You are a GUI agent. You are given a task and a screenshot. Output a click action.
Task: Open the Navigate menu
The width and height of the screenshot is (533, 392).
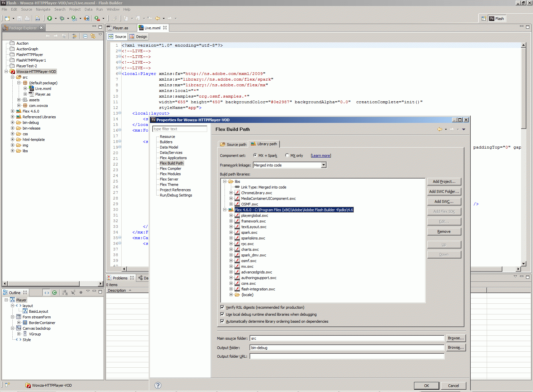click(x=43, y=9)
